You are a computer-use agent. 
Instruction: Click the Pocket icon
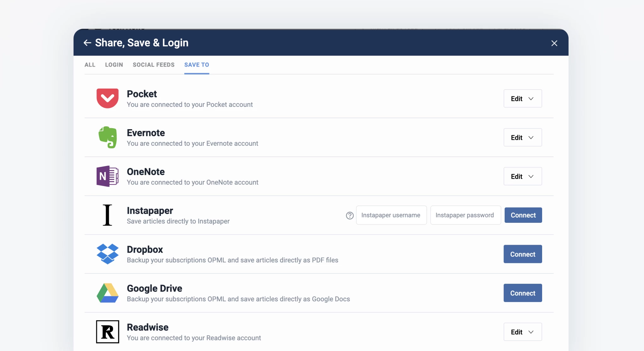[x=107, y=98]
